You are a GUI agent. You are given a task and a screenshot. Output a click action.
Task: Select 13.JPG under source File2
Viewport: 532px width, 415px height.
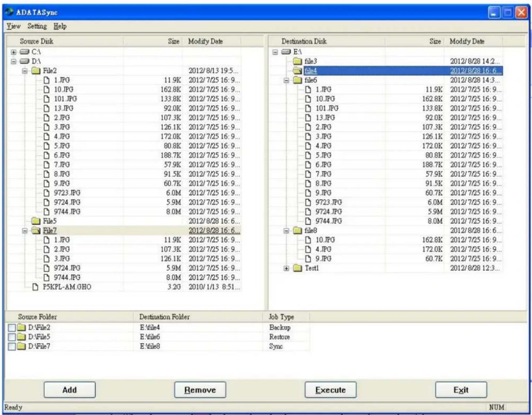pyautogui.click(x=64, y=108)
